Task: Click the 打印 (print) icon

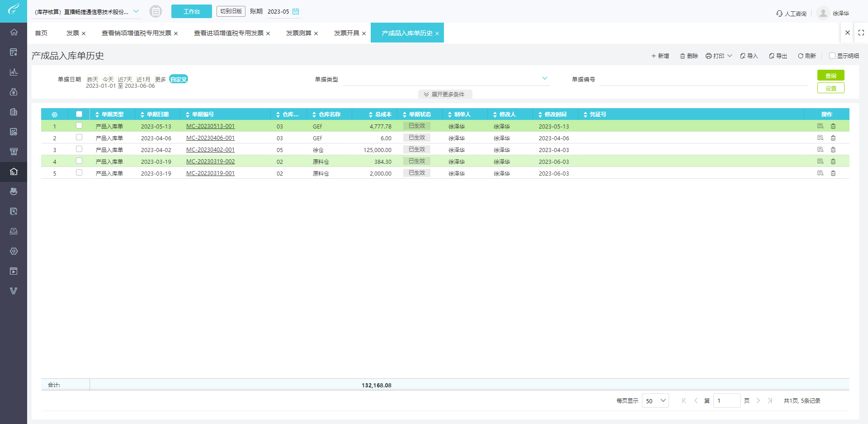Action: point(716,55)
